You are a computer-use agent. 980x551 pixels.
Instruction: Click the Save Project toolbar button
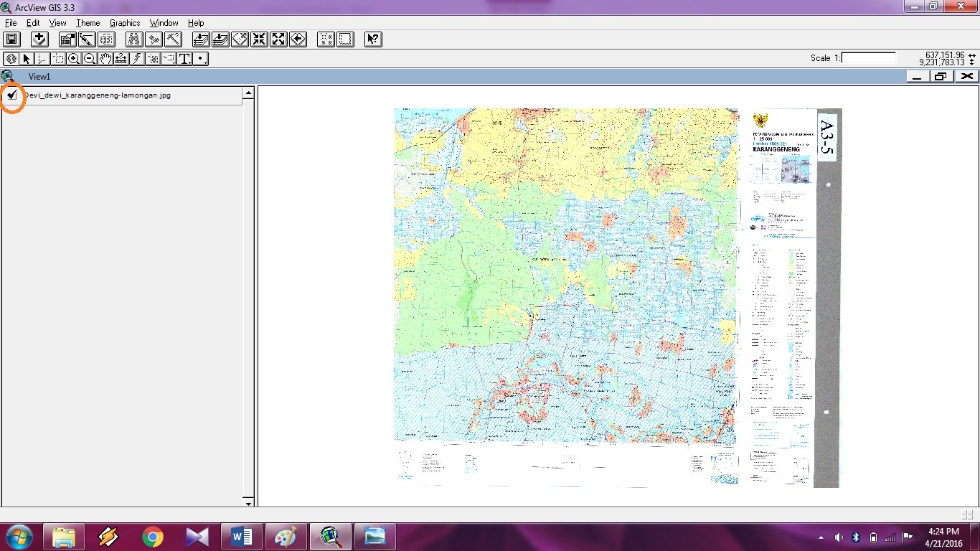(x=12, y=39)
